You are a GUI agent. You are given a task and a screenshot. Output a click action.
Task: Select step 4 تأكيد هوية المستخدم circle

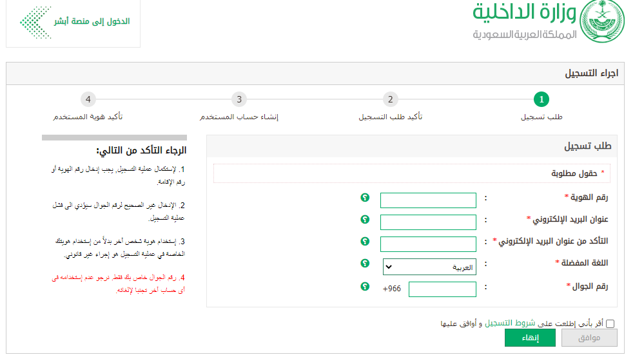tap(88, 99)
